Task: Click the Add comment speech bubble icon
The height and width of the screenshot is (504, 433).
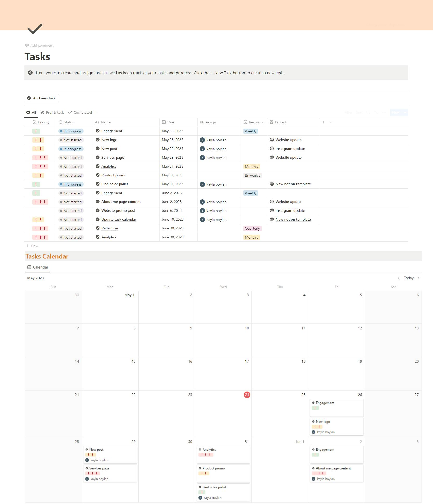Action: pyautogui.click(x=27, y=45)
